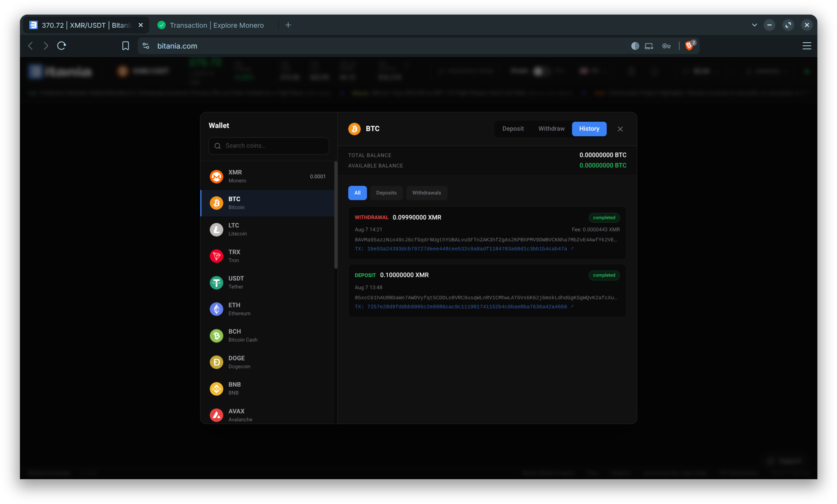Expand the tab search dropdown chevron
The image size is (837, 504).
pos(754,25)
